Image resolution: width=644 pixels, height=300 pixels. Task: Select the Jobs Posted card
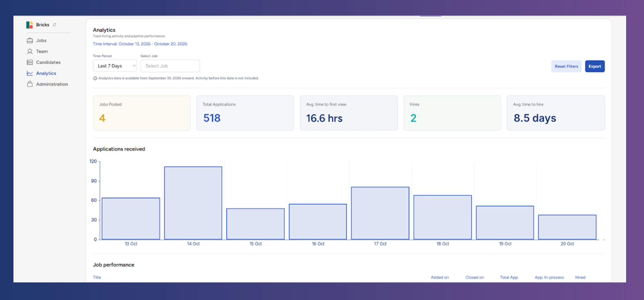[142, 113]
